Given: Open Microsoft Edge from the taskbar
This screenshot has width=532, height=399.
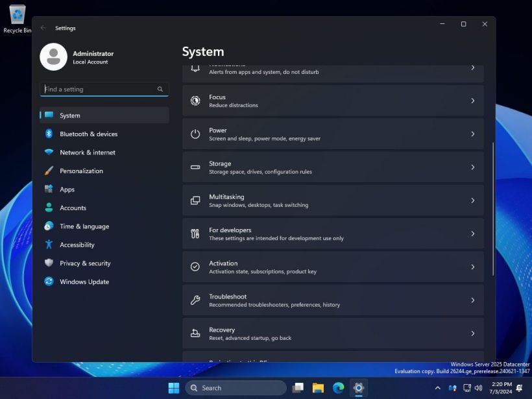Looking at the screenshot, I should (338, 388).
